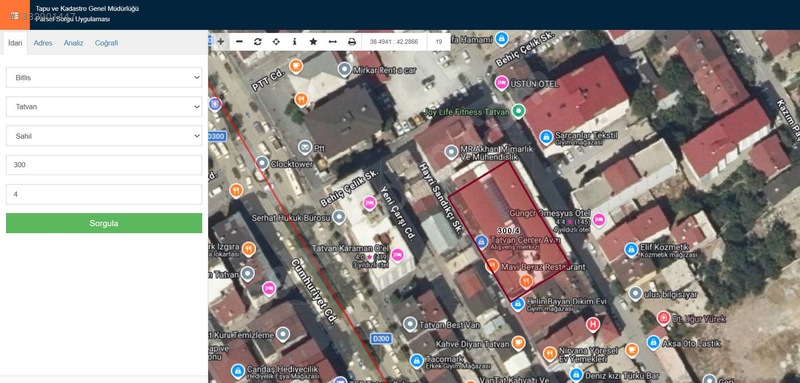The width and height of the screenshot is (800, 383).
Task: Click MR Akhan Mimarlık marker pin
Action: pyautogui.click(x=452, y=151)
